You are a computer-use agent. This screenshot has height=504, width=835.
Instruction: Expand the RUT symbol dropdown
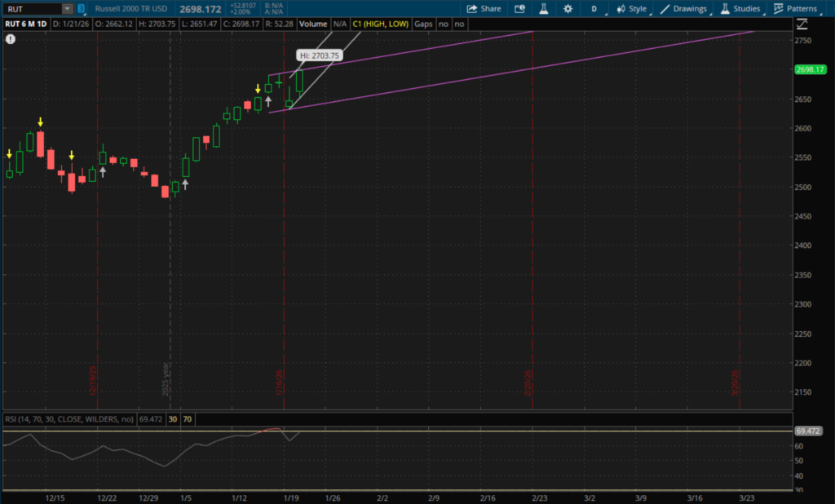[x=67, y=9]
